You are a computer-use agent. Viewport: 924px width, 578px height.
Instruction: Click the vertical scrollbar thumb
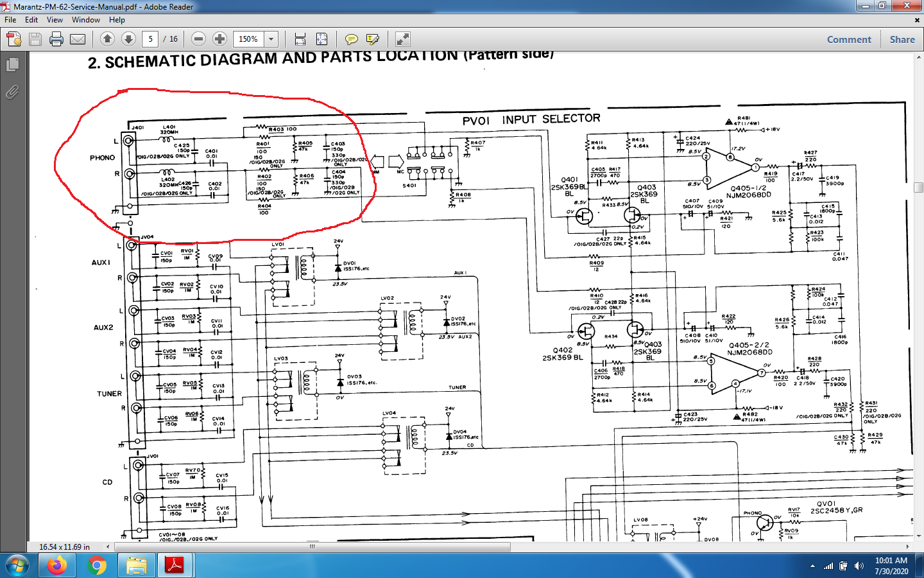(918, 188)
